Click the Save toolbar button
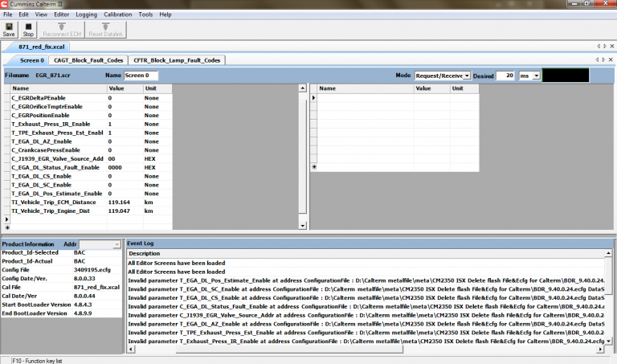 [x=9, y=30]
